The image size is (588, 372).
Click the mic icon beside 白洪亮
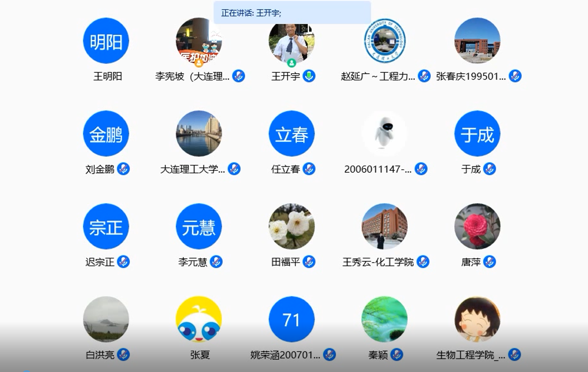click(123, 355)
